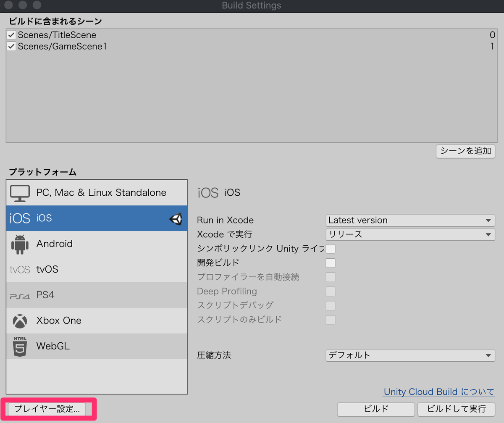Open Run in Xcode dropdown
The width and height of the screenshot is (504, 423).
410,220
